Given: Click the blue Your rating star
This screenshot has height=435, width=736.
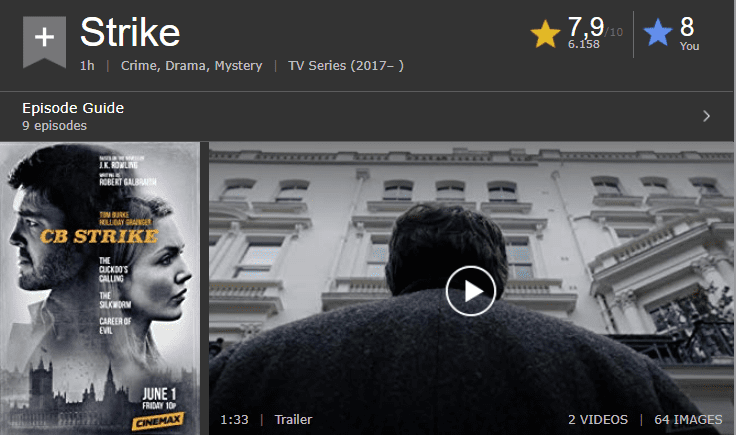Looking at the screenshot, I should (658, 33).
